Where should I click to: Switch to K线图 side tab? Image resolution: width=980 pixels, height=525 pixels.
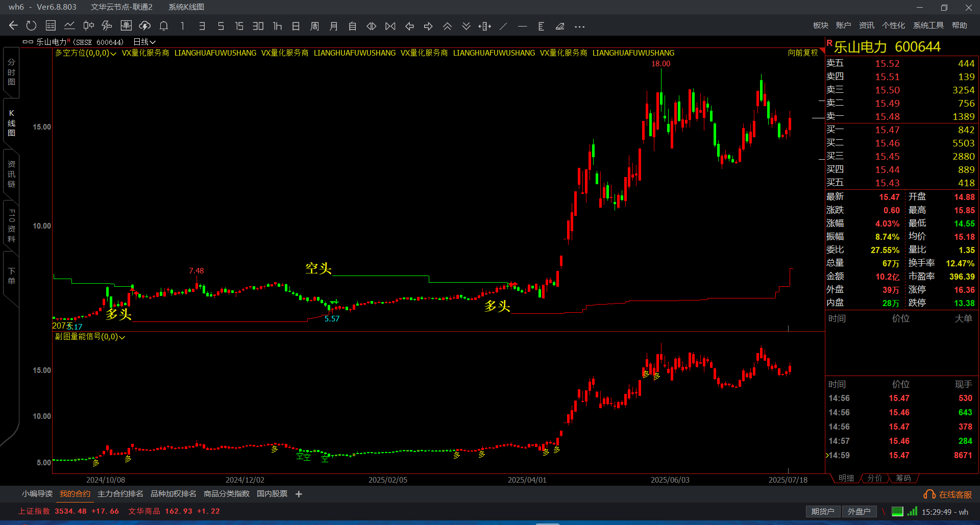[11, 123]
